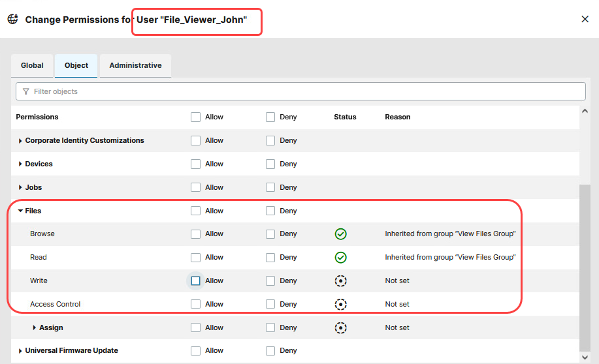Expand the Universal Firmware Update group
The image size is (599, 364).
20,351
